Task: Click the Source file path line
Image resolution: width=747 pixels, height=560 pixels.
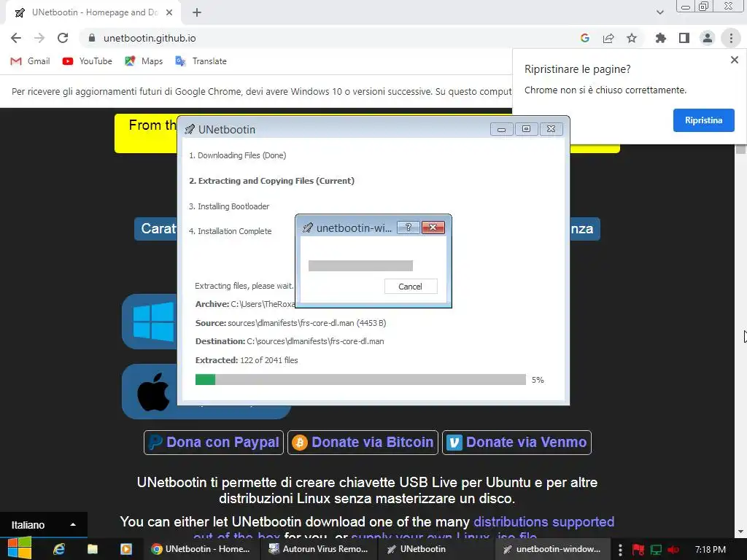Action: click(x=290, y=323)
